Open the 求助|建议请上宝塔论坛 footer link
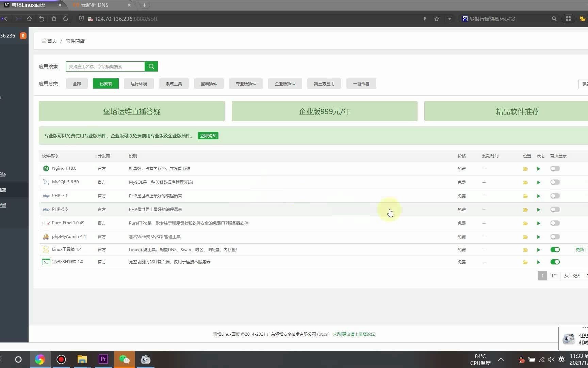The image size is (588, 368). [x=354, y=334]
